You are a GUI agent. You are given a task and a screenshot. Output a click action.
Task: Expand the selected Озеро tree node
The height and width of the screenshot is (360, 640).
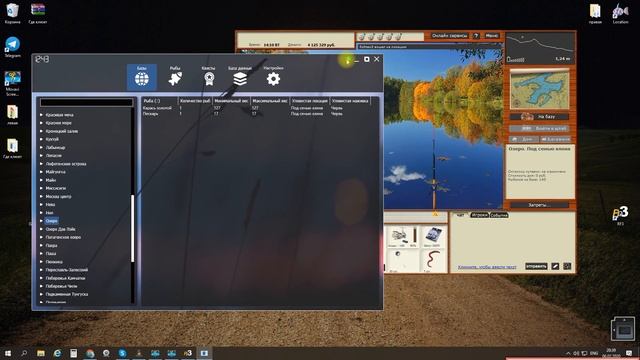click(42, 221)
